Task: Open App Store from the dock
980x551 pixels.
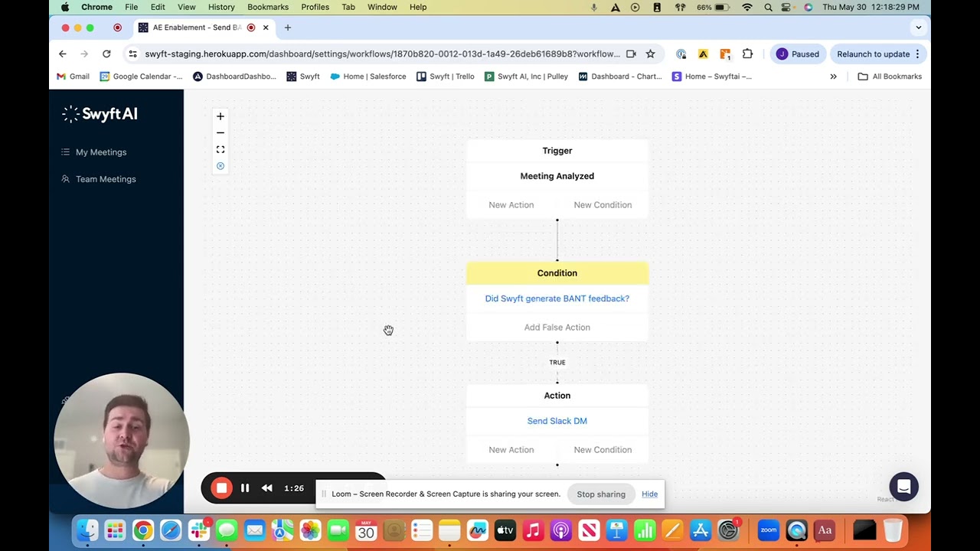Action: (701, 530)
